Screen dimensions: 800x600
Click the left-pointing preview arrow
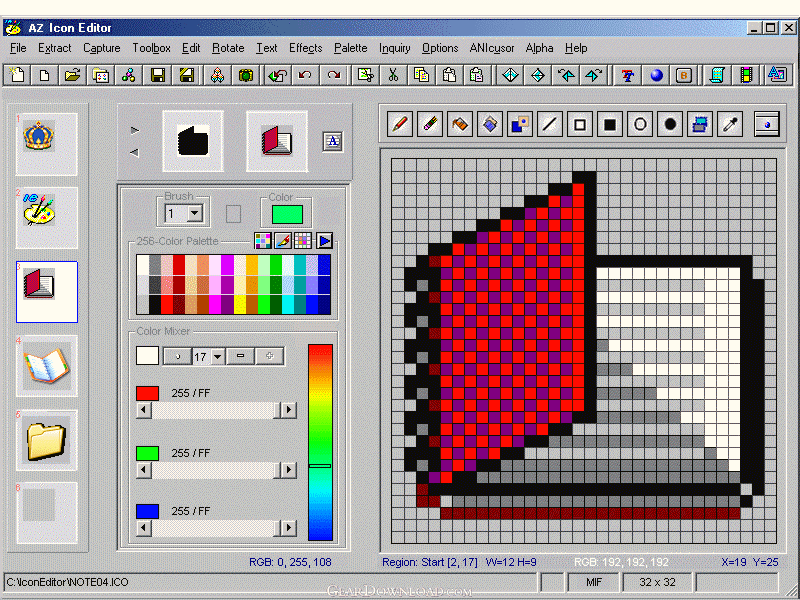click(x=134, y=152)
